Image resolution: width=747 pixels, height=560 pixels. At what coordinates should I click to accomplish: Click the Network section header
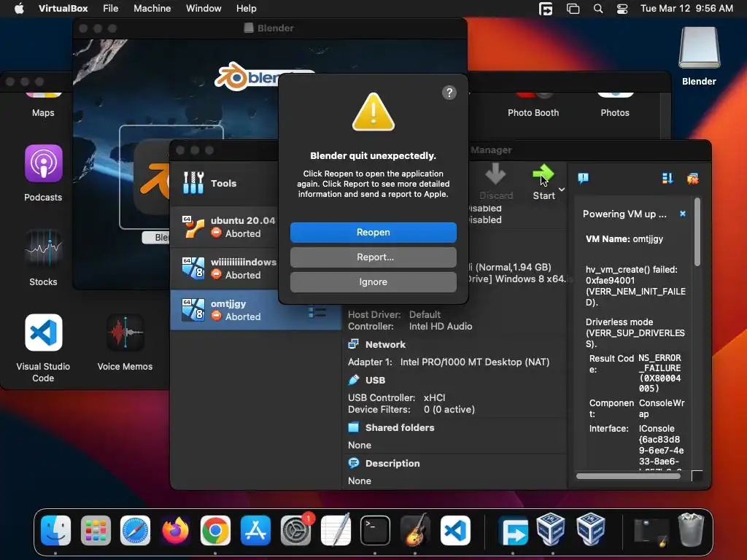385,344
